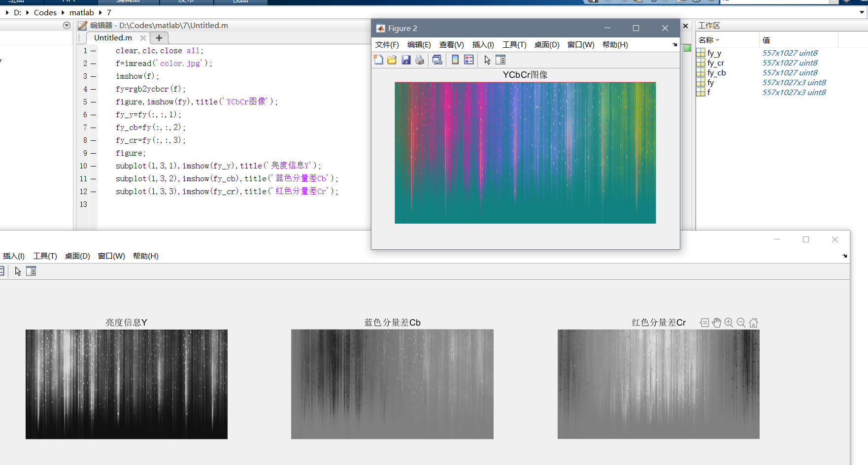Navigate to Codes in the path breadcrumb
Viewport: 868px width, 465px height.
tap(45, 12)
